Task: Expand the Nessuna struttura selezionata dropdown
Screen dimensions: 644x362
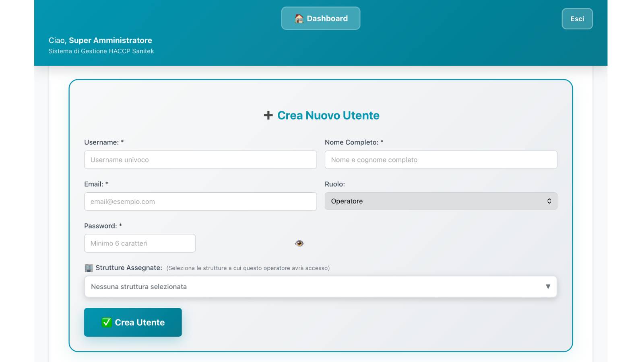Action: tap(321, 286)
